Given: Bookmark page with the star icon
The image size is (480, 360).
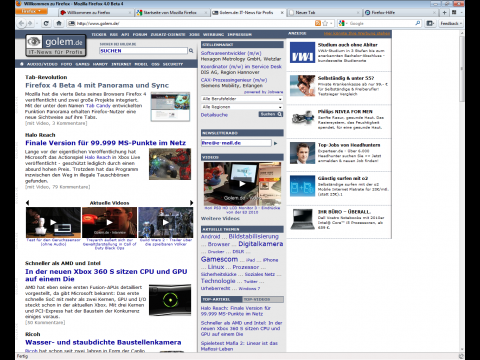Looking at the screenshot, I should [x=325, y=23].
